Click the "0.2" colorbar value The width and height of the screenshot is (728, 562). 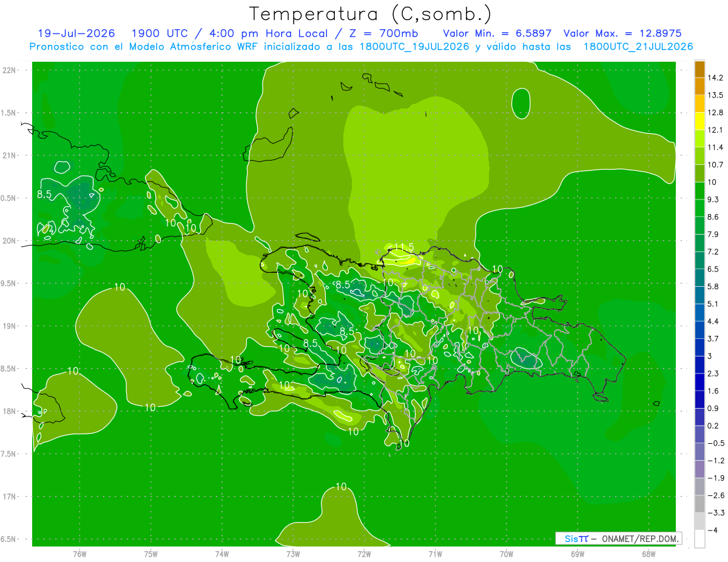click(x=713, y=425)
